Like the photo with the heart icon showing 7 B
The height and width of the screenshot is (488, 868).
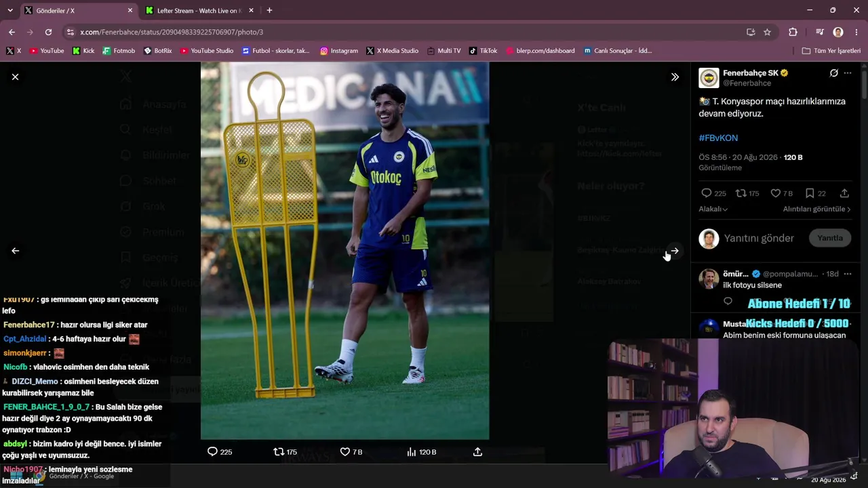(344, 451)
